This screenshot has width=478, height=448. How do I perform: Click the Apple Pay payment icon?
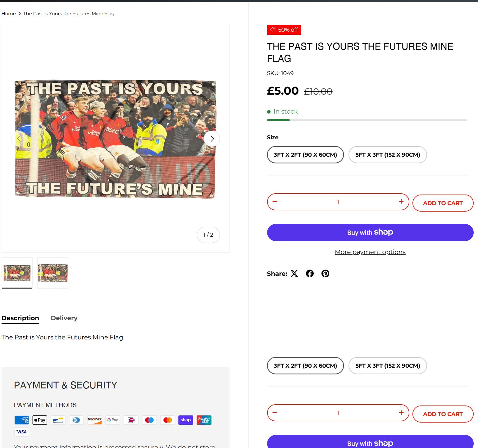40,420
